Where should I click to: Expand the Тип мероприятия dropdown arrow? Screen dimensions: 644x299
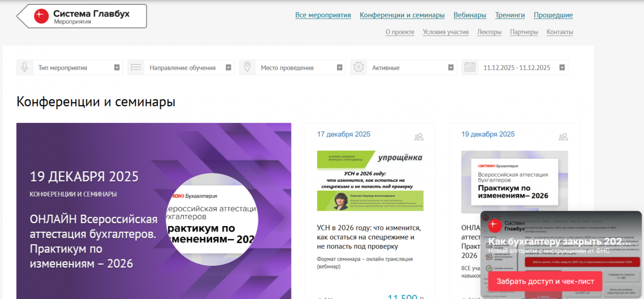(x=117, y=68)
